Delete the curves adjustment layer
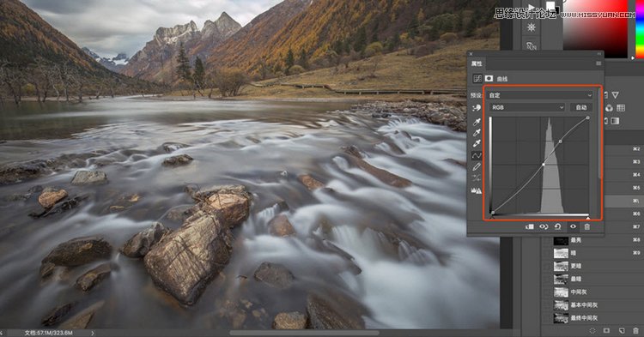Viewport: 644px width, 337px height. (x=587, y=226)
